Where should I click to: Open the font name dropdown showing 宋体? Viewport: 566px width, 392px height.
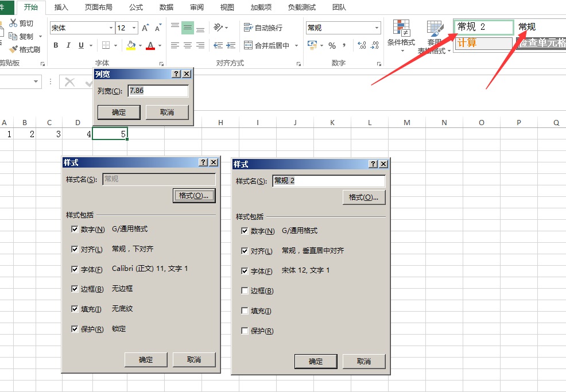click(x=111, y=28)
